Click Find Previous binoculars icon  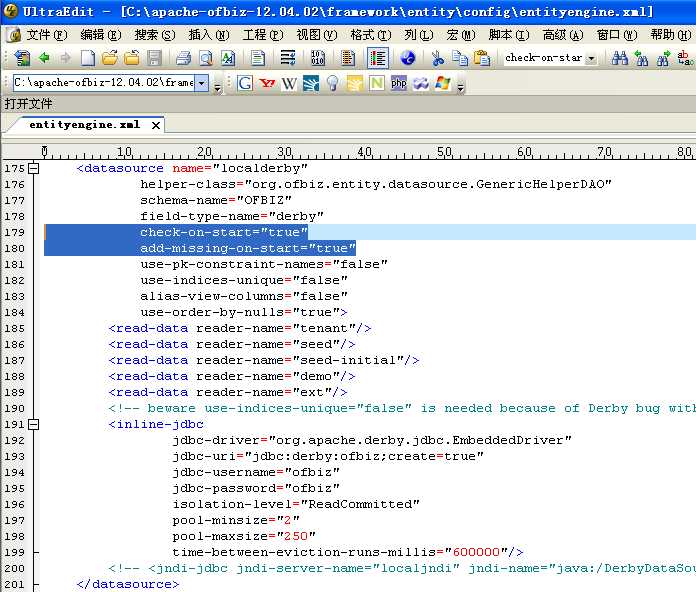(x=641, y=58)
